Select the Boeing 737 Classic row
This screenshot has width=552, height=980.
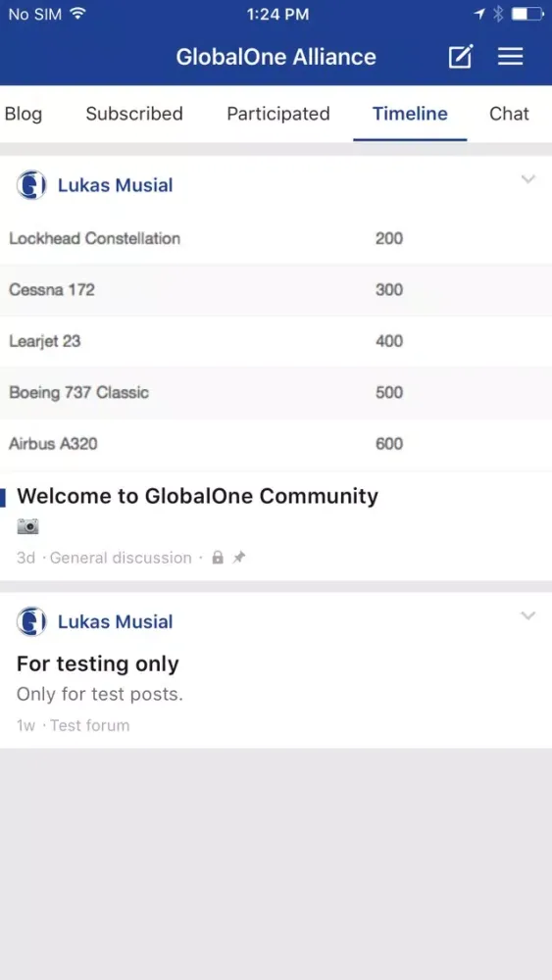[x=276, y=393]
